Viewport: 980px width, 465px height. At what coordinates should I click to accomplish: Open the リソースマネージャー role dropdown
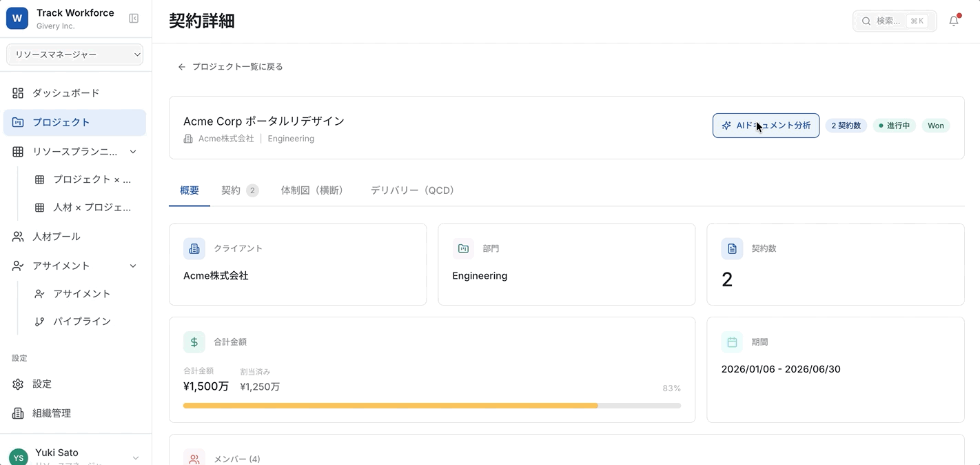75,55
